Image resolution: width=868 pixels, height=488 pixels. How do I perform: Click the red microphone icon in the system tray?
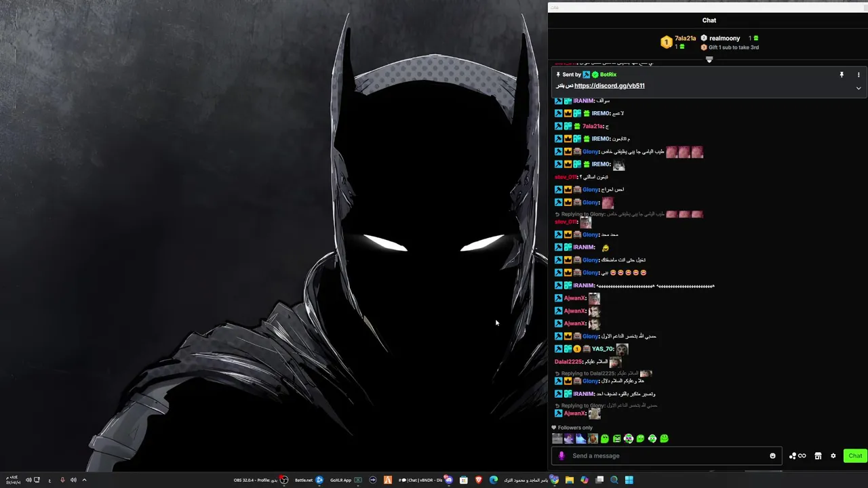point(62,480)
